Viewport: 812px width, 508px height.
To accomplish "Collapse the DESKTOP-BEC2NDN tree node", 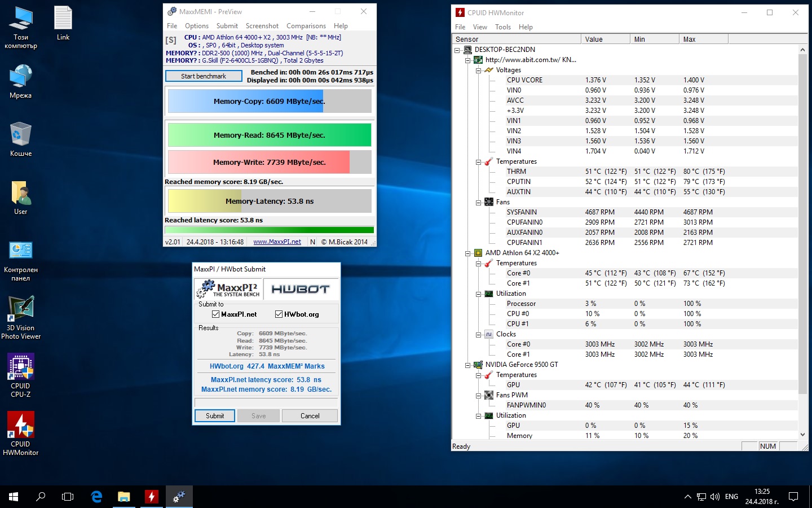I will coord(457,50).
